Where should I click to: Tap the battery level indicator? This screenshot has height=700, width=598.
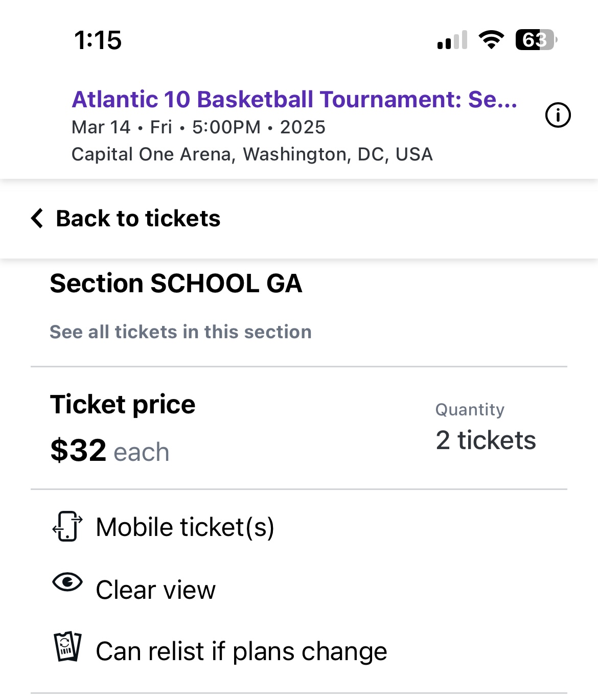coord(536,40)
